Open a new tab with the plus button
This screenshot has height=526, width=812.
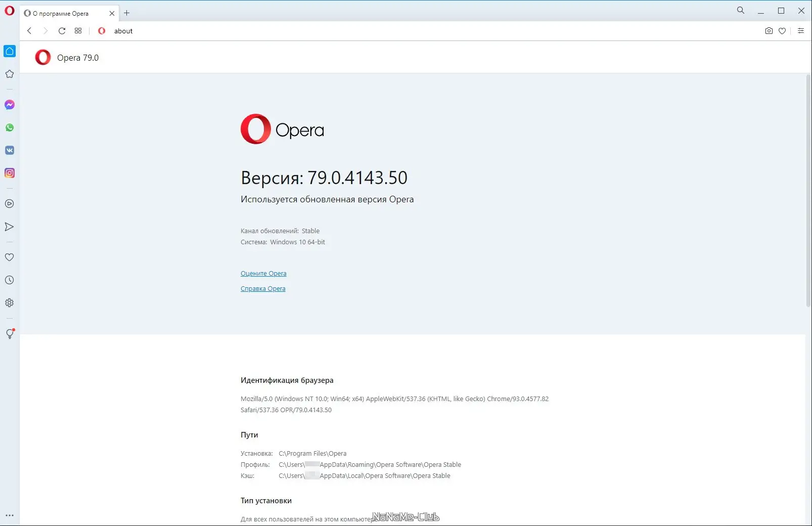[x=127, y=13]
